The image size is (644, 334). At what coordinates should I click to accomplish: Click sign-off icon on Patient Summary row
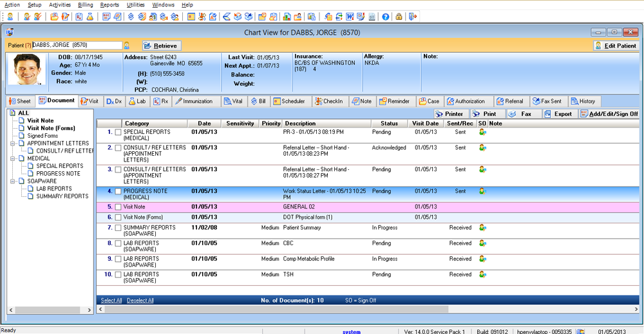(482, 227)
